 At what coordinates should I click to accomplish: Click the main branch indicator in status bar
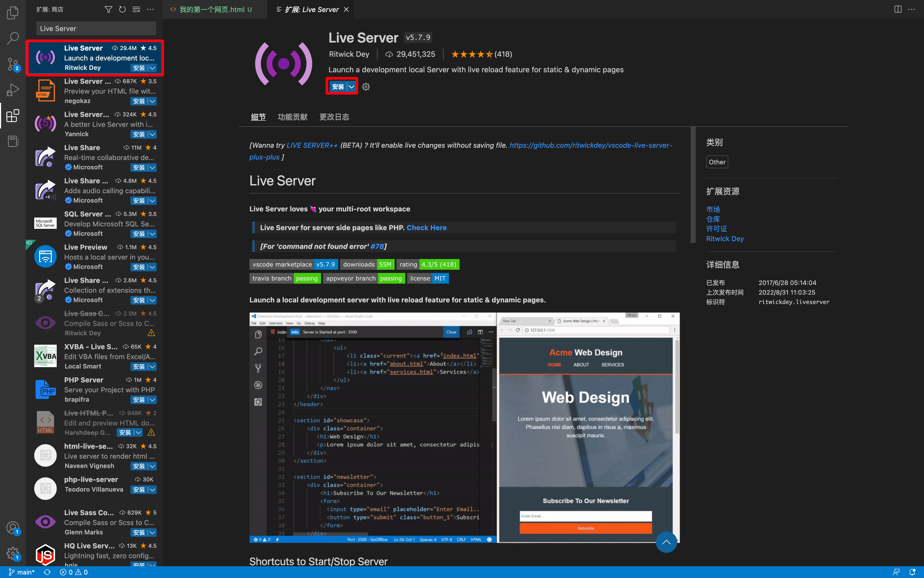22,572
